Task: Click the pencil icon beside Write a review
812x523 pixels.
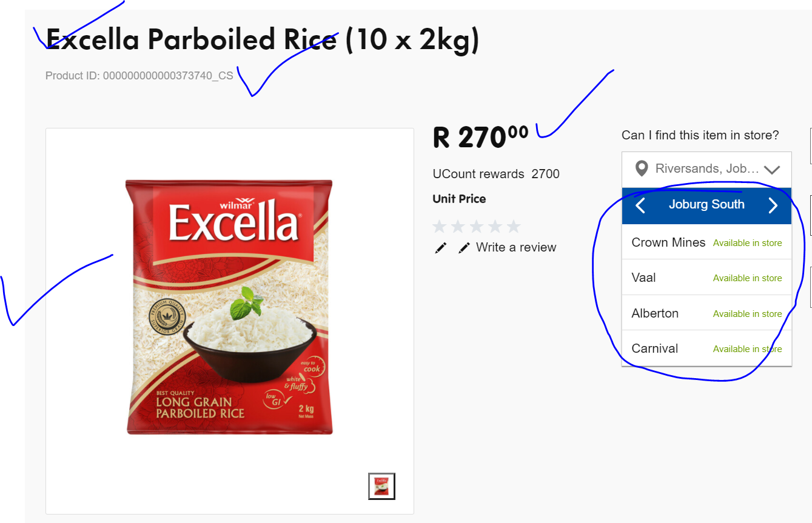Action: (465, 248)
